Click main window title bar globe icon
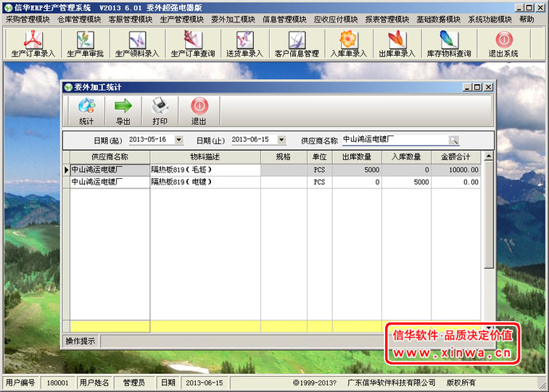The width and height of the screenshot is (549, 392). [x=9, y=7]
